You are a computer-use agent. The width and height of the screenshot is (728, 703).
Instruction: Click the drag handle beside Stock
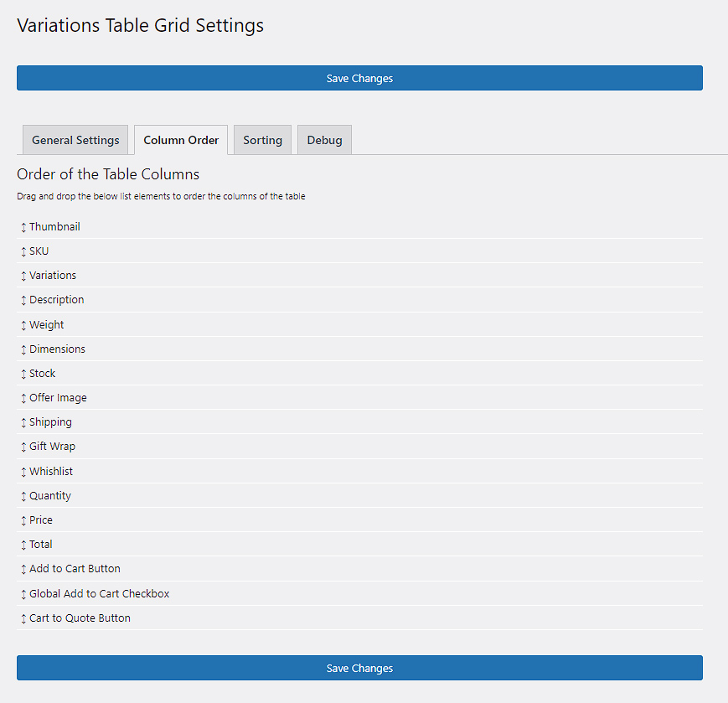23,373
